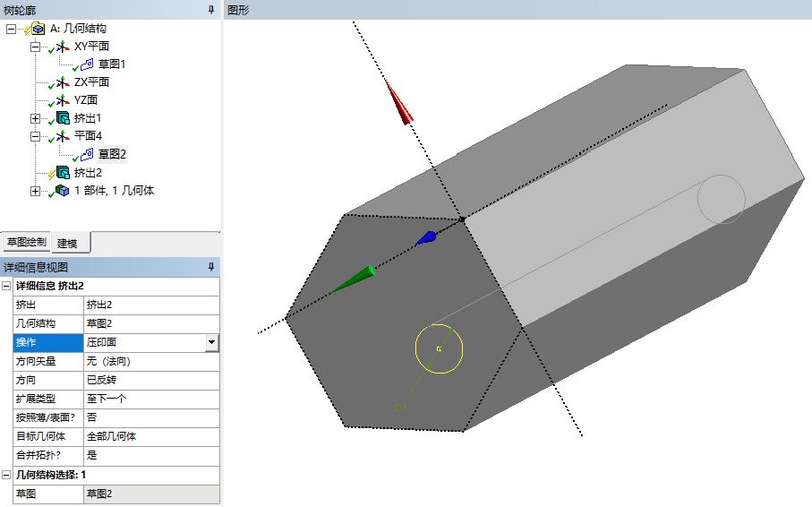812x507 pixels.
Task: Click the 挤出1 extrude feature icon
Action: pos(63,118)
